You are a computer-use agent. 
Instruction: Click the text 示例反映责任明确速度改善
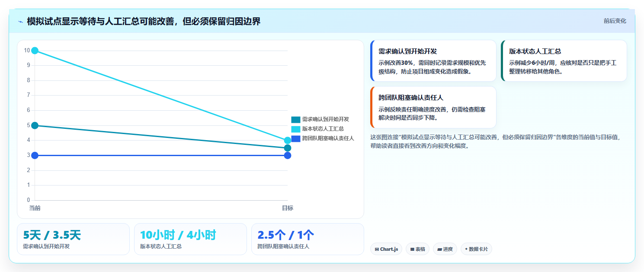pyautogui.click(x=412, y=109)
